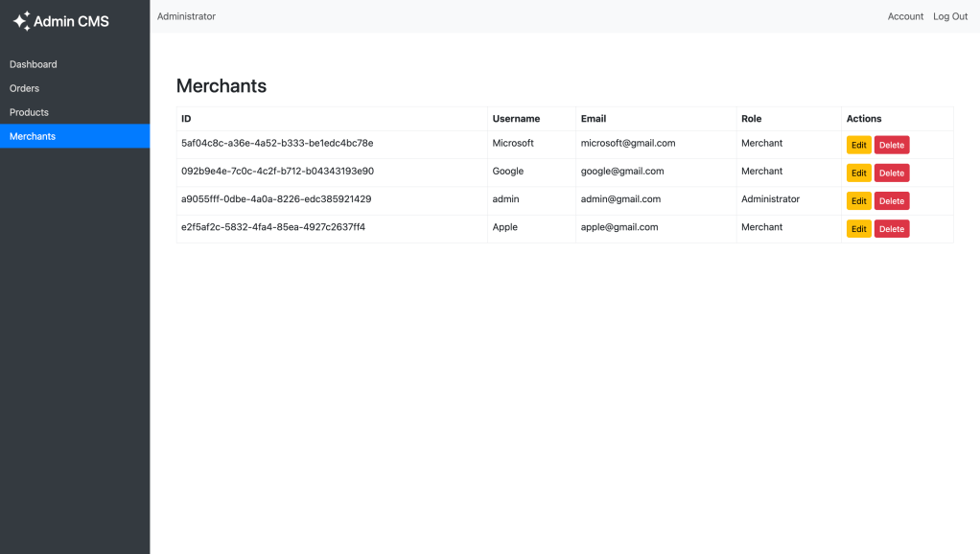Select the Merchants sidebar item
The height and width of the screenshot is (554, 980).
click(x=33, y=136)
